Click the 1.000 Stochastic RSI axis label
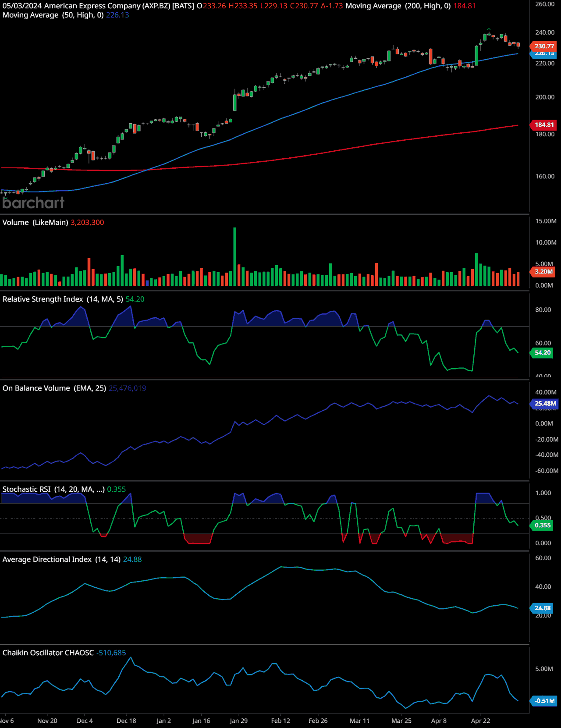The image size is (561, 728). click(x=543, y=494)
